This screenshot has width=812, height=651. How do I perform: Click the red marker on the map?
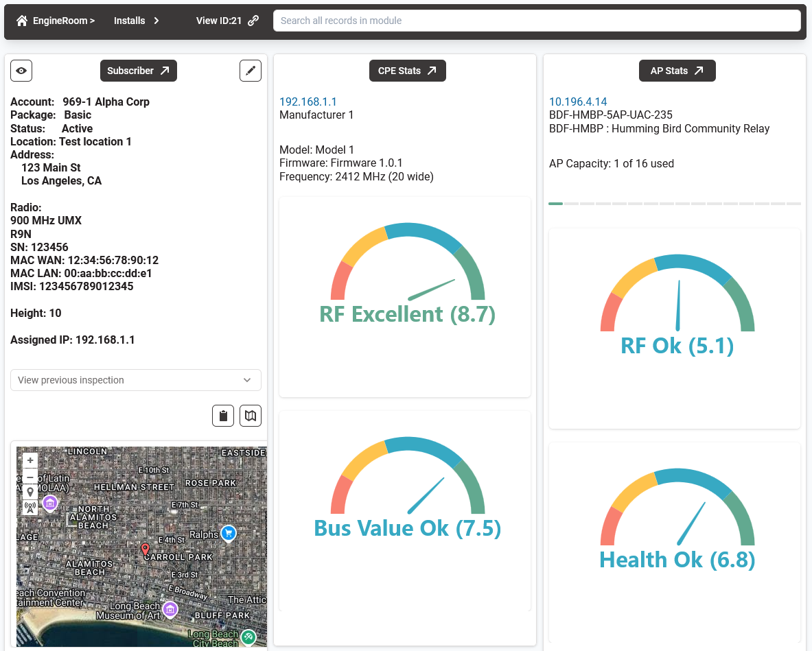pyautogui.click(x=145, y=549)
